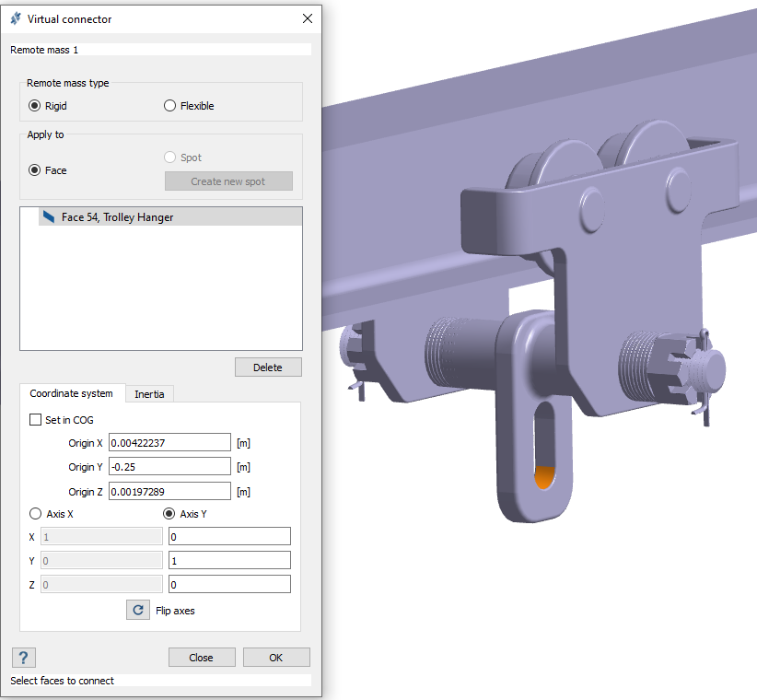The height and width of the screenshot is (700, 757).
Task: Click the help question mark icon
Action: click(23, 658)
